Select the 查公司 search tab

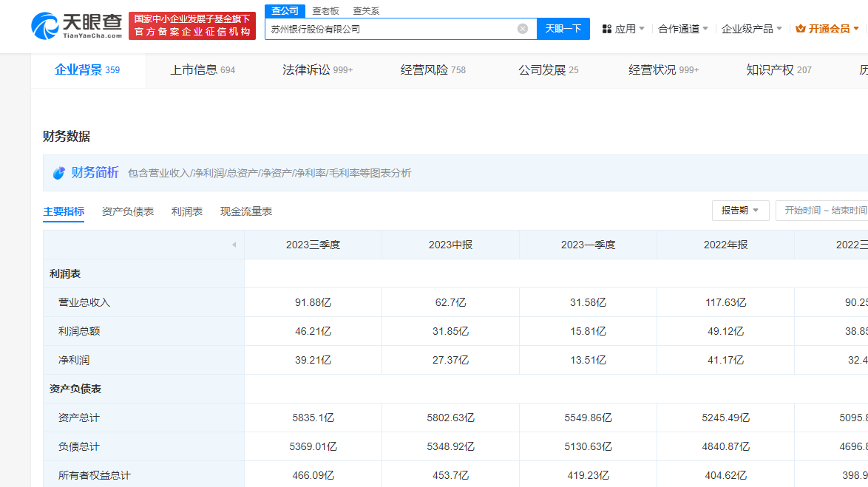tap(285, 10)
